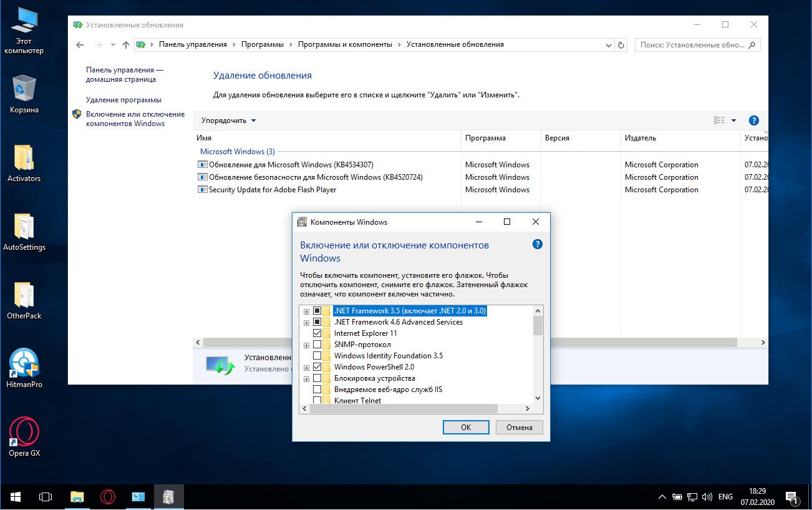Go up one level in Control Panel

pyautogui.click(x=126, y=45)
